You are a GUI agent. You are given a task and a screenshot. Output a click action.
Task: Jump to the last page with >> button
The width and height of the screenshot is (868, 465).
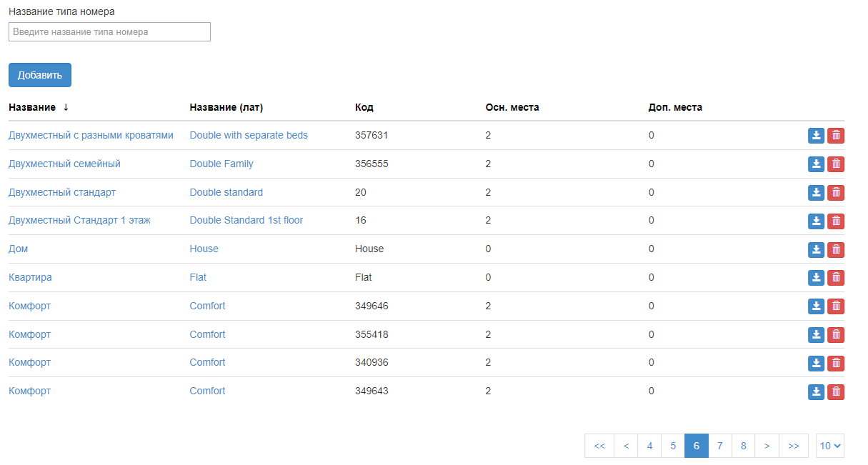coord(793,446)
